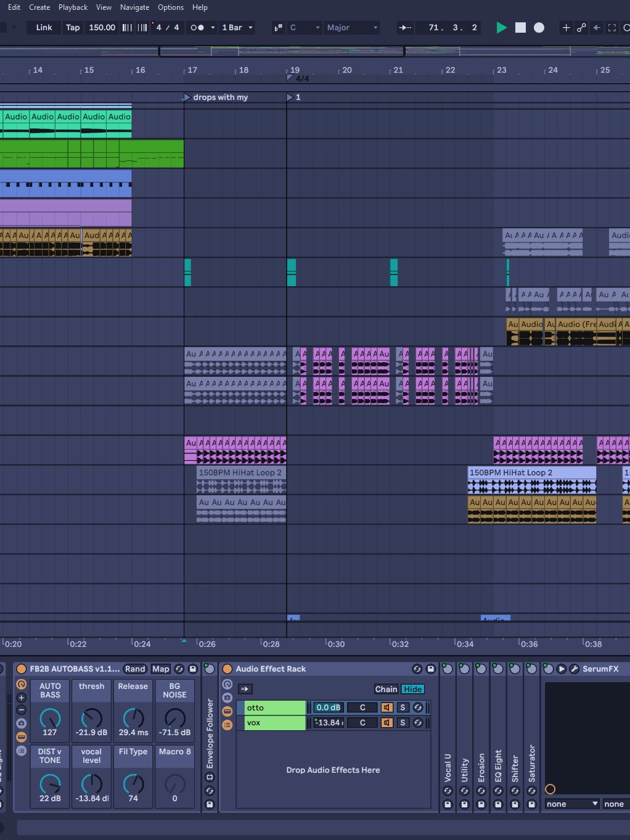
Task: Click Rand on FB2B AUTOBASS
Action: [135, 669]
